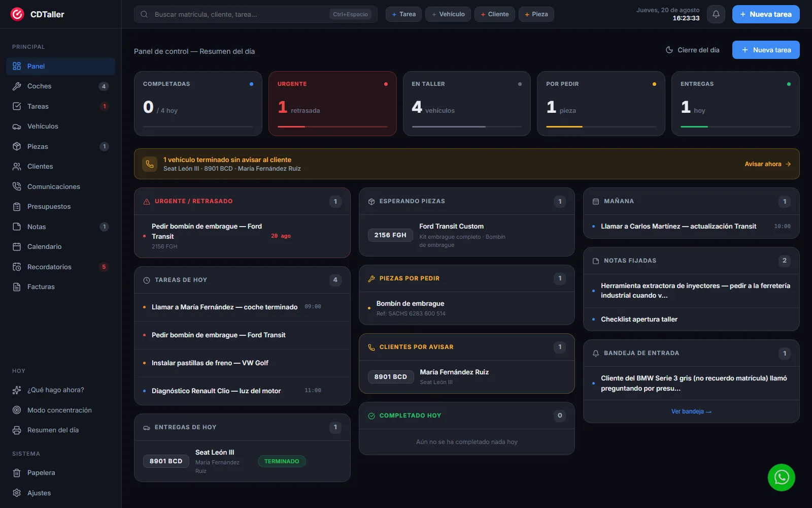Go to Piezas section
This screenshot has height=508, width=812.
61,146
